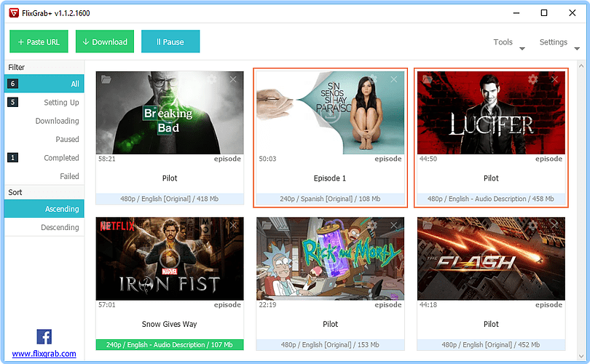
Task: Filter by Paused
Action: [44, 139]
